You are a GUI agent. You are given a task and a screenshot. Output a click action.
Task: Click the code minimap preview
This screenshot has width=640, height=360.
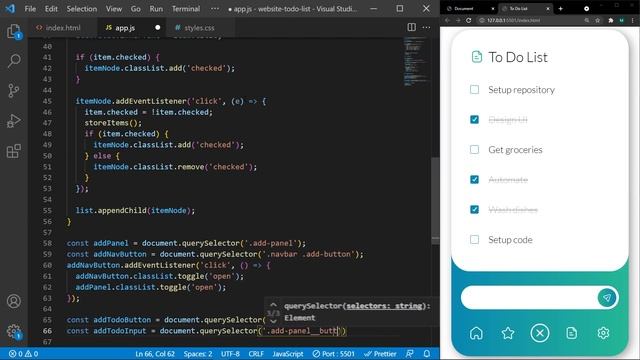point(415,61)
